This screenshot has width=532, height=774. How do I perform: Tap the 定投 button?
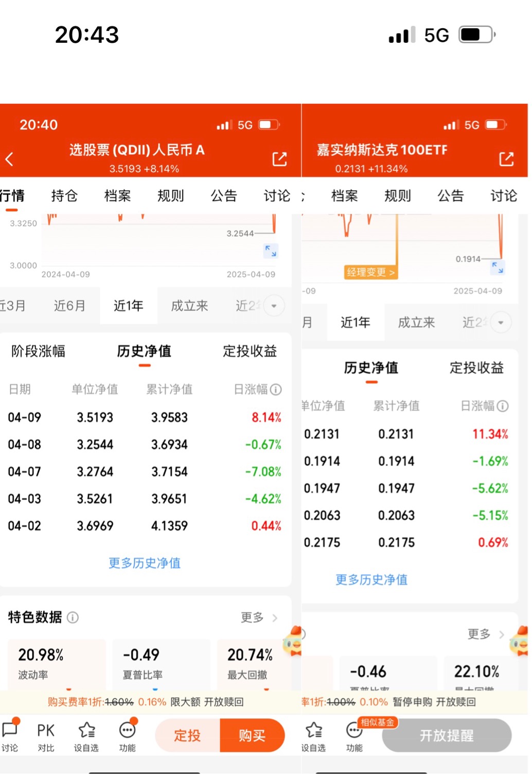187,735
